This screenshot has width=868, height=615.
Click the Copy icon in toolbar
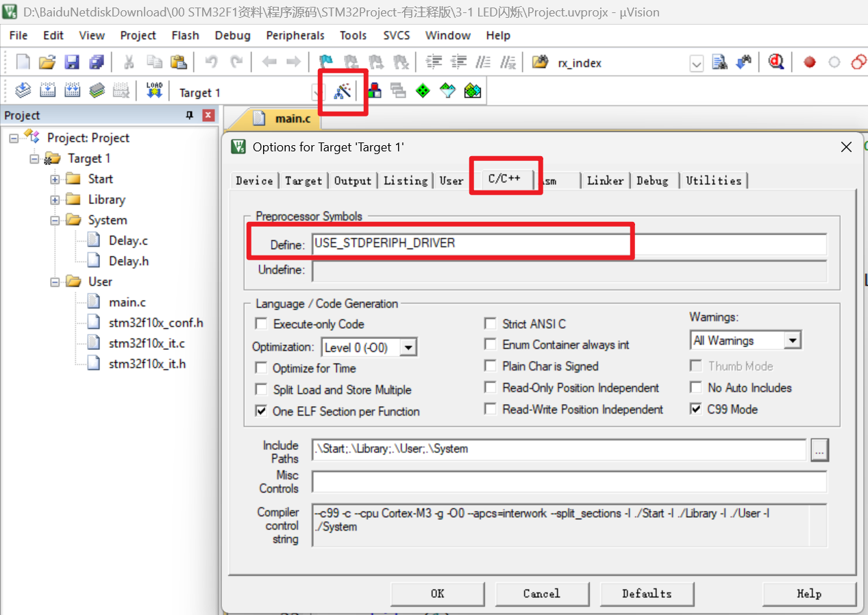pos(154,62)
